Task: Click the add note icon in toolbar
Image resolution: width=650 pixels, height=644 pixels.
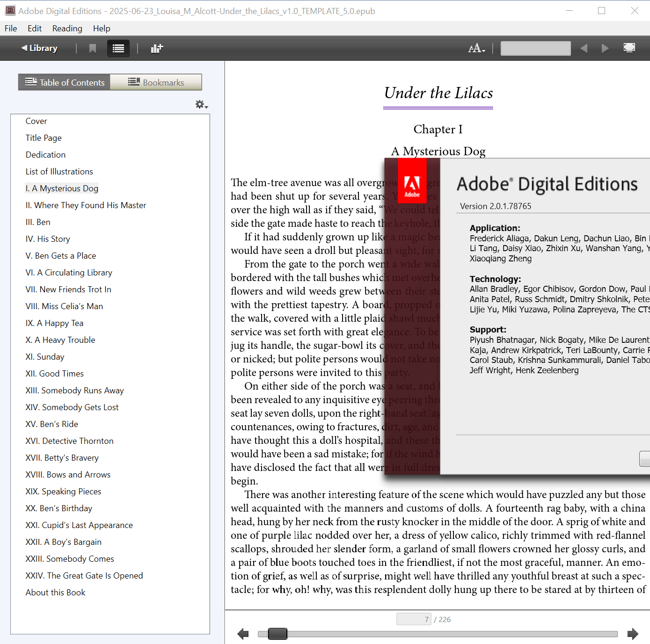Action: [x=157, y=48]
